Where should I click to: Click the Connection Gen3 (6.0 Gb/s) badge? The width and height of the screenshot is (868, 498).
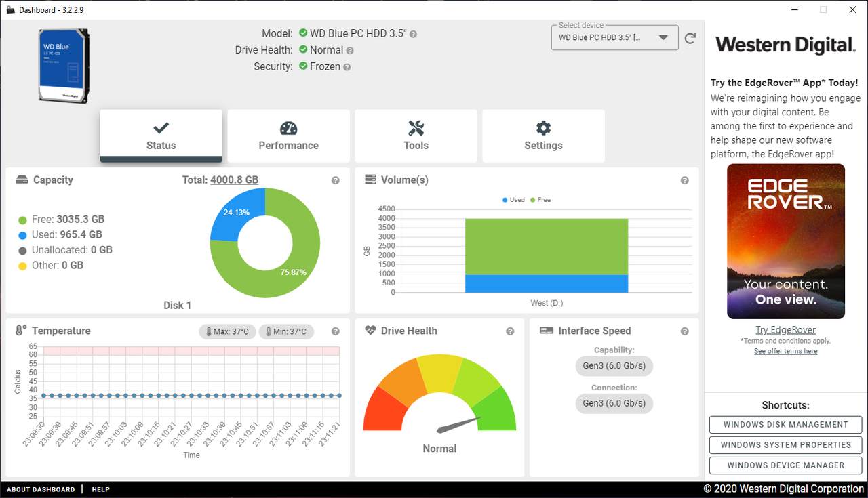[x=614, y=403]
